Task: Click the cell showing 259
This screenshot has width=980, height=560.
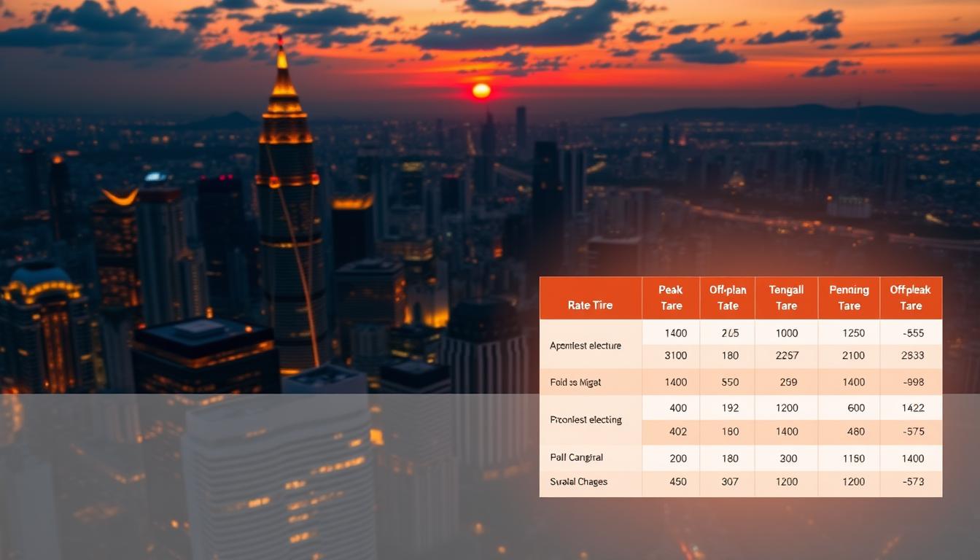Action: click(787, 382)
